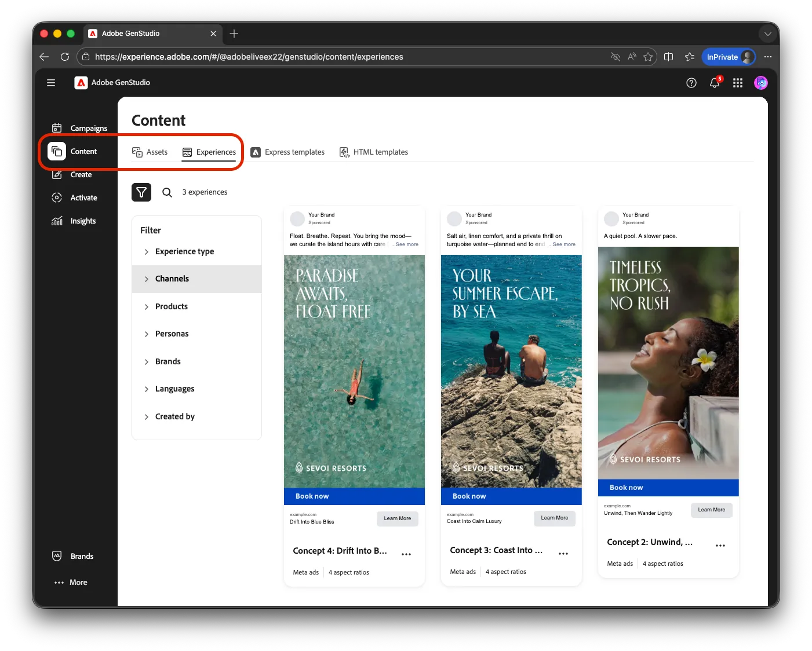This screenshot has width=812, height=651.
Task: Click Learn More on Drift Into Blue Bliss
Action: pos(398,518)
